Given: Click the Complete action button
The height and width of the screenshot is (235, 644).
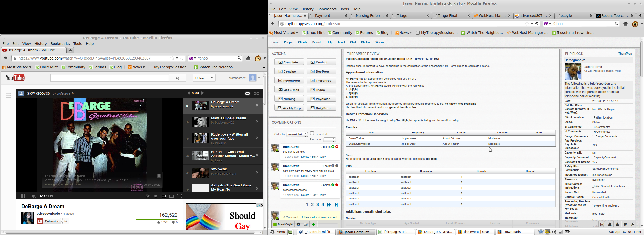Looking at the screenshot, I should [x=289, y=62].
